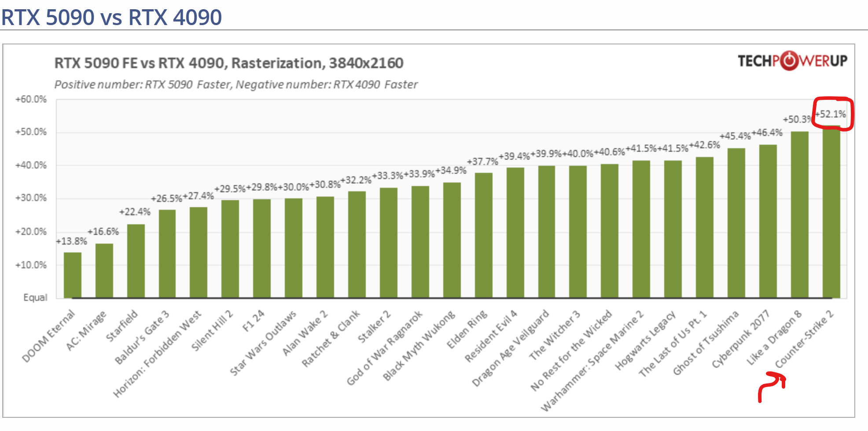This screenshot has height=431, width=868.
Task: Click the 'Dragon Age Veilguard' x-axis label
Action: [x=510, y=348]
